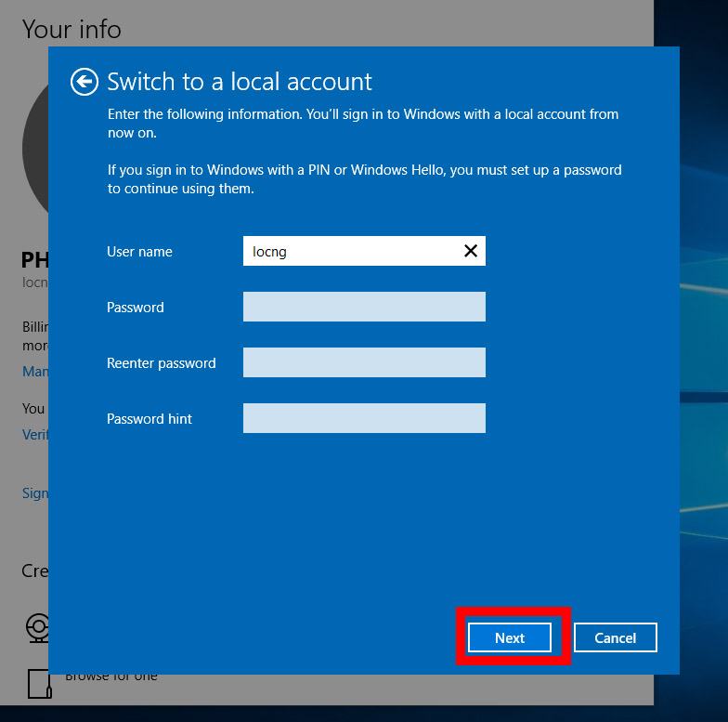
Task: Click the Next button
Action: [509, 637]
